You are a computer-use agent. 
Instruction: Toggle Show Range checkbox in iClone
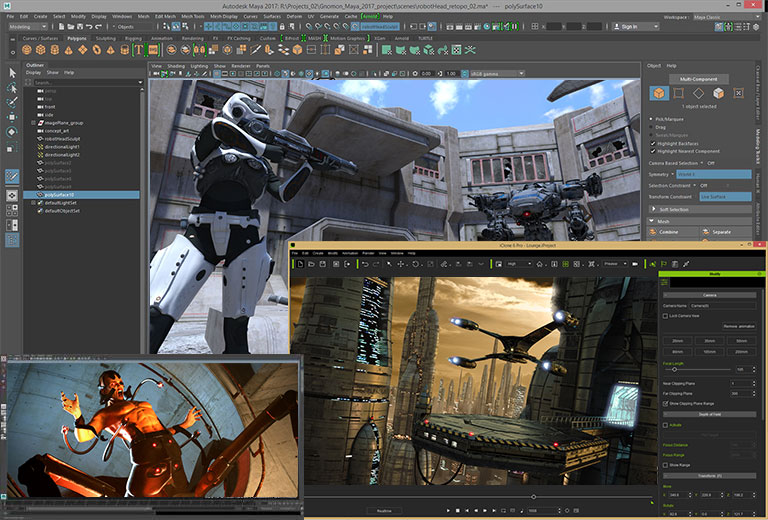pyautogui.click(x=665, y=465)
